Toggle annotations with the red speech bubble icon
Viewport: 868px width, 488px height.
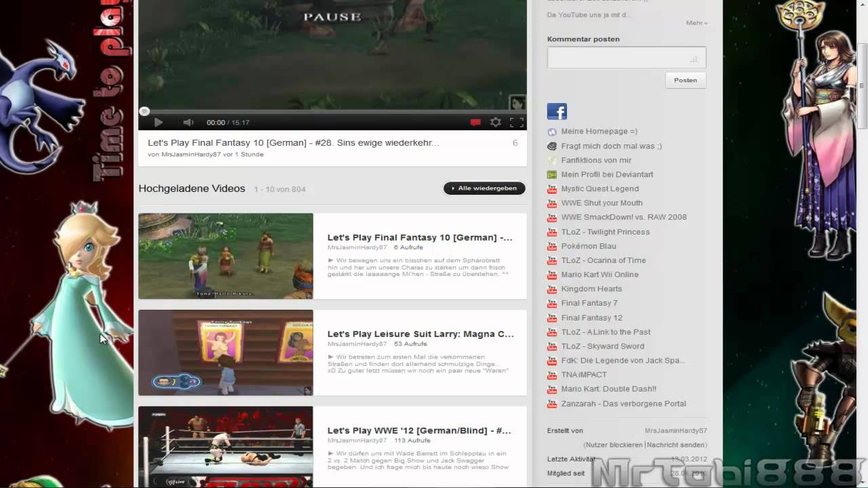[x=475, y=123]
